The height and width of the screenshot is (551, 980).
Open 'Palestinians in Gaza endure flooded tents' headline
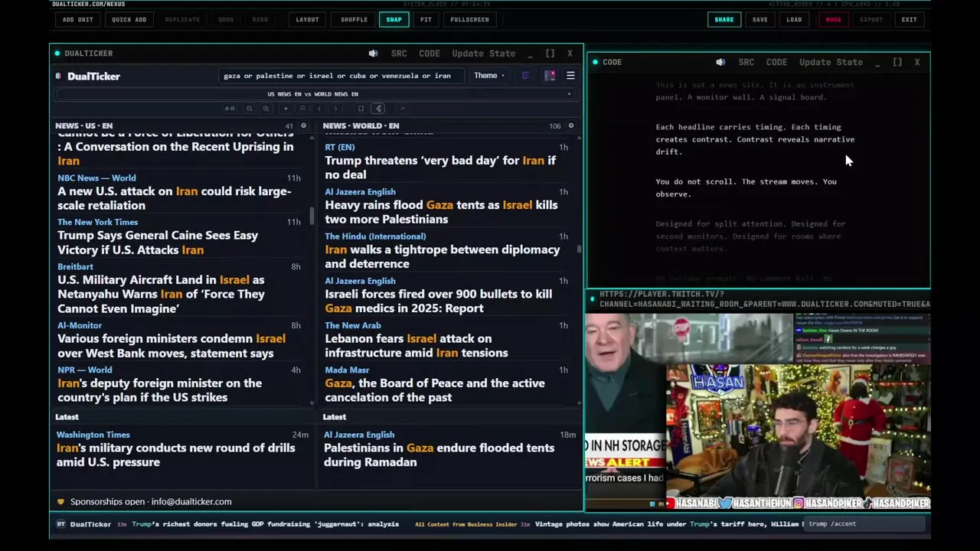click(x=439, y=455)
